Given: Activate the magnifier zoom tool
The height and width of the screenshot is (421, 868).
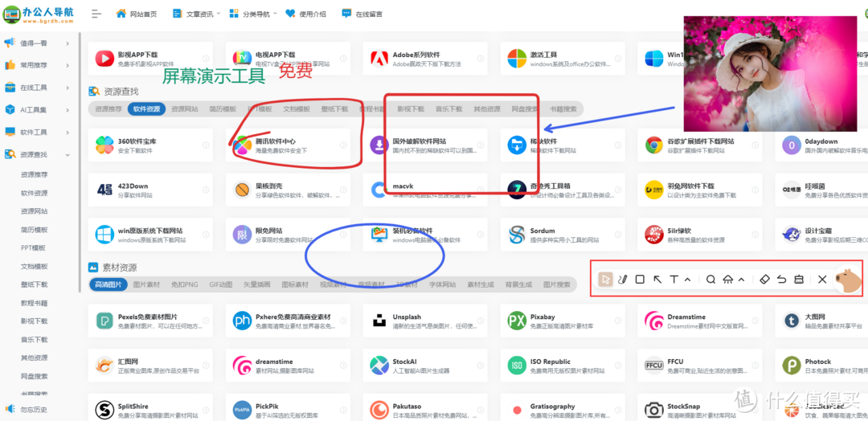Looking at the screenshot, I should point(710,280).
